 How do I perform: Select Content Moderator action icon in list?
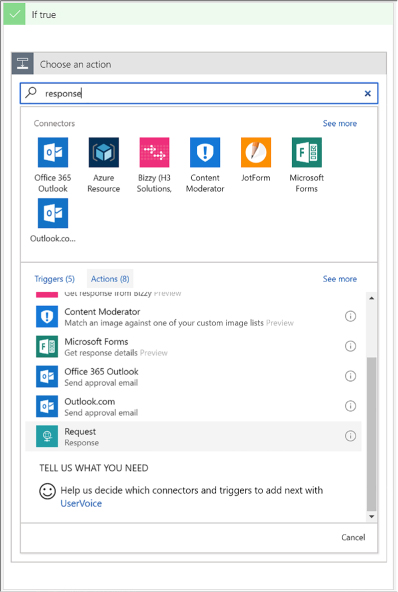pyautogui.click(x=47, y=316)
